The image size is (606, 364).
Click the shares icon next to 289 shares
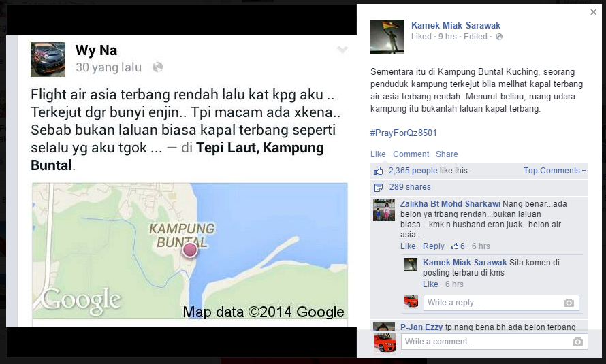coord(379,188)
